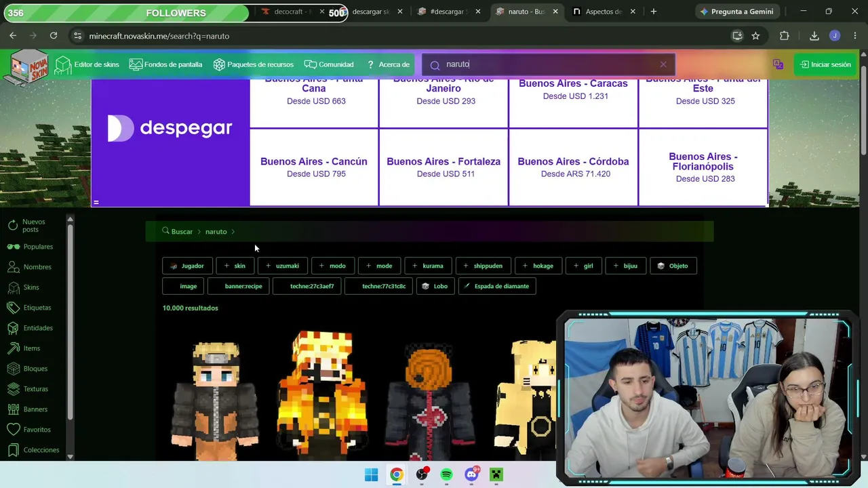Add the bijuu tag filter
This screenshot has height=488, width=868.
[625, 266]
